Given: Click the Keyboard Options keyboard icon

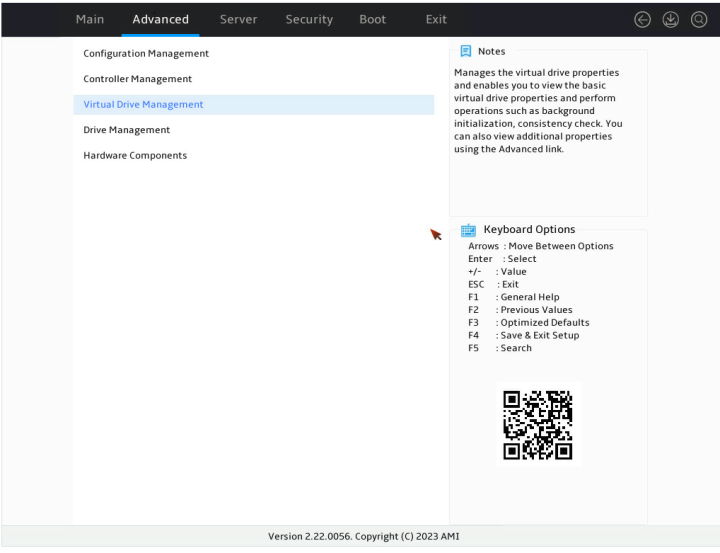Looking at the screenshot, I should click(468, 230).
